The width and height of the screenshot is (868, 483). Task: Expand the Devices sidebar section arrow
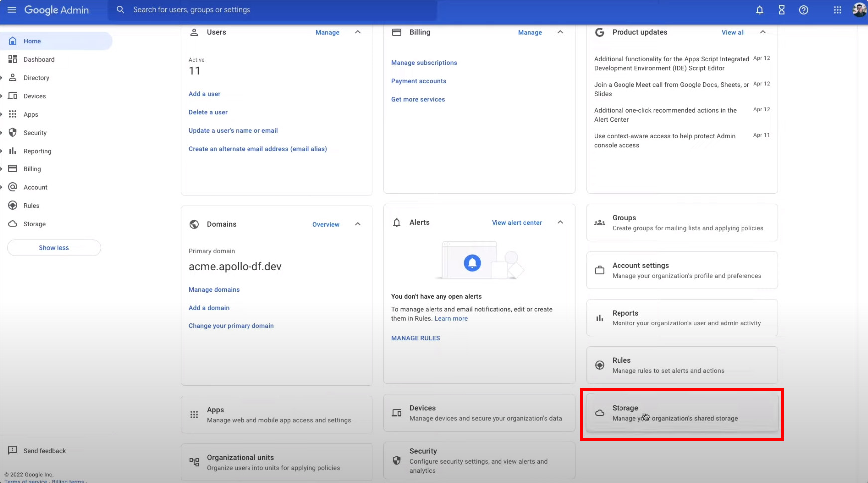(2, 96)
